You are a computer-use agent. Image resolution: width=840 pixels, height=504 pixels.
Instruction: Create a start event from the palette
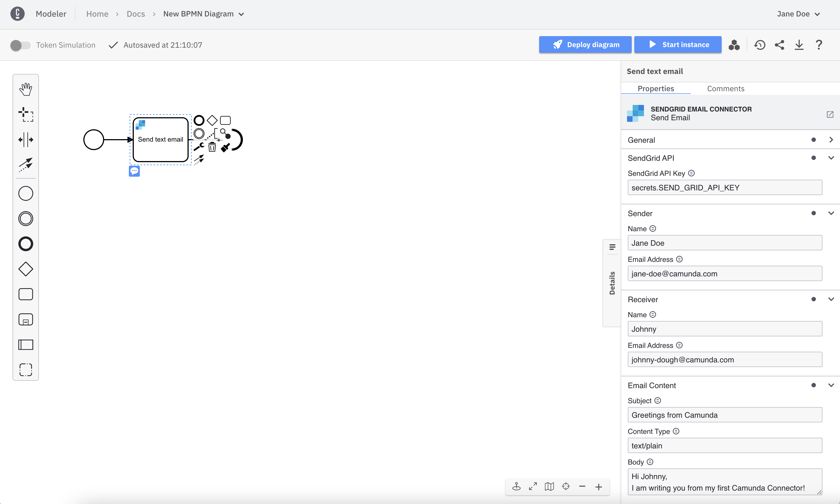(x=25, y=193)
